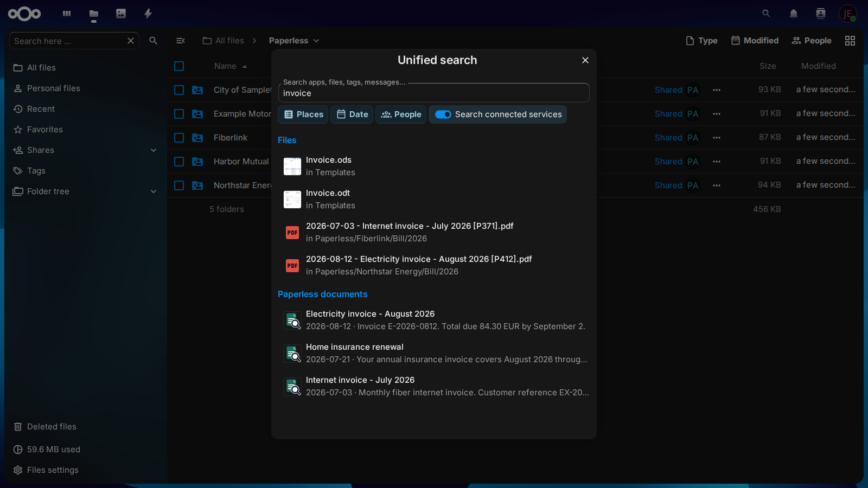868x488 pixels.
Task: Open the Contacts menu icon
Action: [821, 14]
